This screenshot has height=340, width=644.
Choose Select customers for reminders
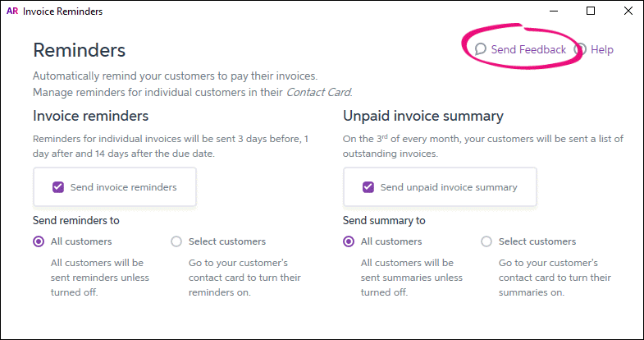[x=176, y=241]
